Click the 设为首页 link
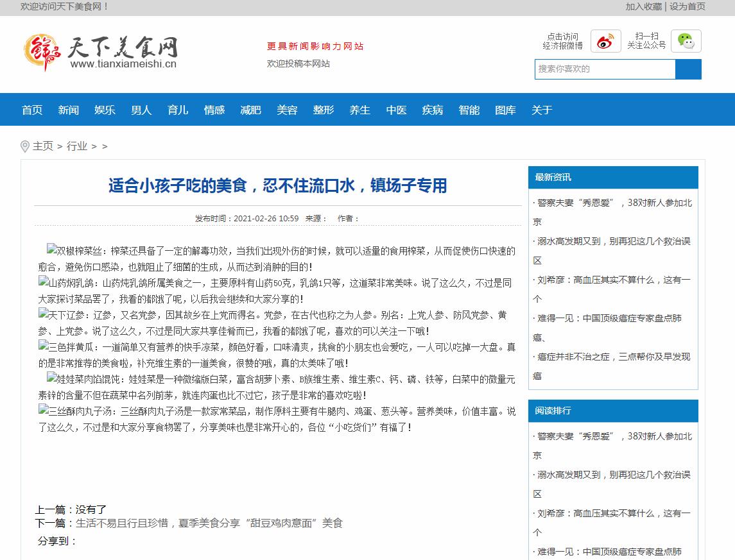Viewport: 735px width, 560px height. pyautogui.click(x=687, y=6)
